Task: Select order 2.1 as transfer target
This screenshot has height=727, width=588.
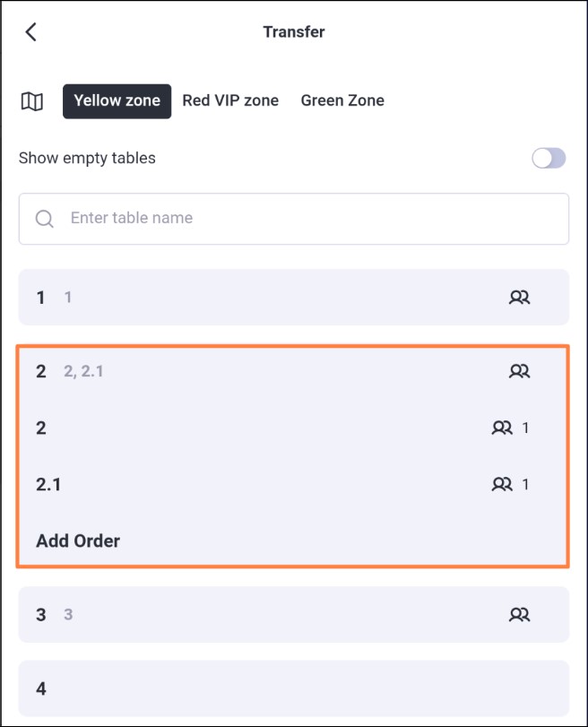Action: pos(293,484)
